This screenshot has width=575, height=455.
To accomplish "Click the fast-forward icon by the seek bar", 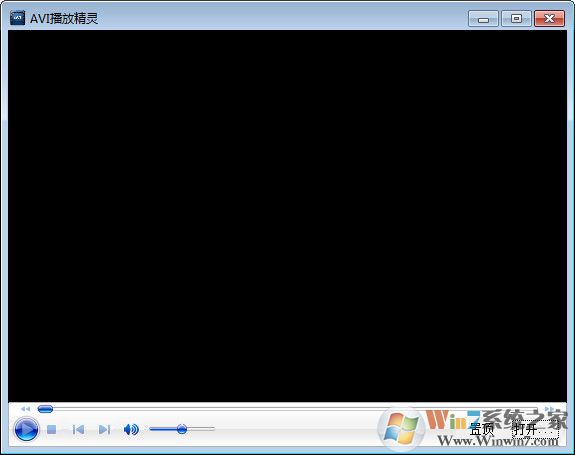I will click(x=549, y=408).
